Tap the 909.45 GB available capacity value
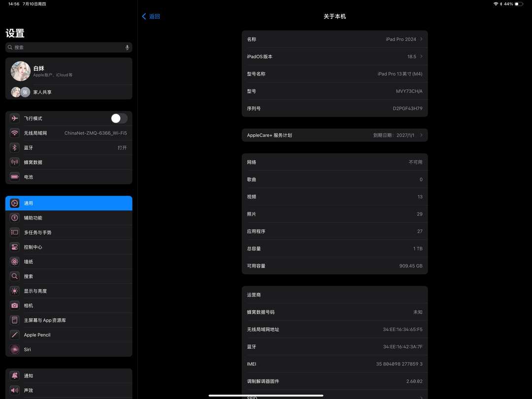Screen dimensions: 532x399 (410, 266)
